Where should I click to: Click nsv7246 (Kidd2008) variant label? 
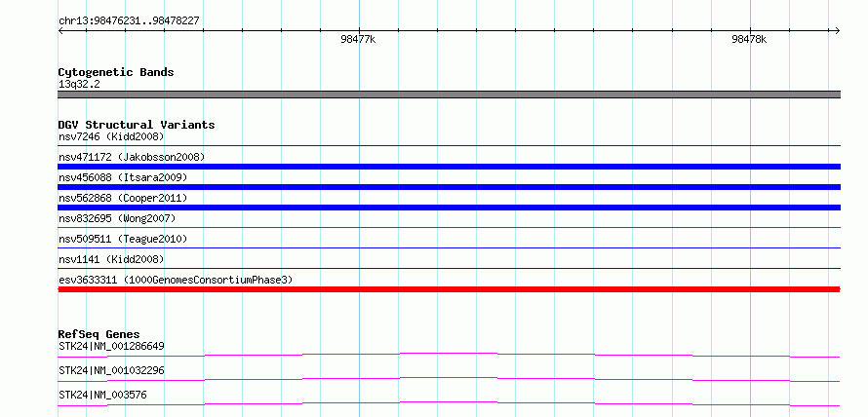111,136
